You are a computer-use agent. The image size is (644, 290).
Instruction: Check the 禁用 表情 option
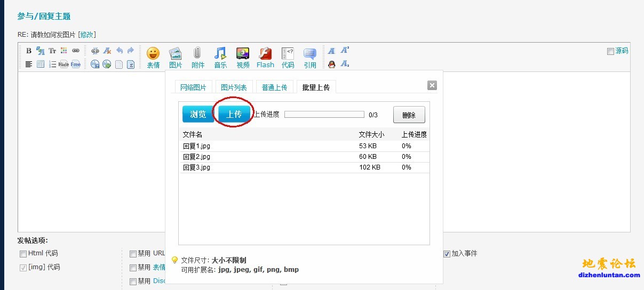coord(133,268)
